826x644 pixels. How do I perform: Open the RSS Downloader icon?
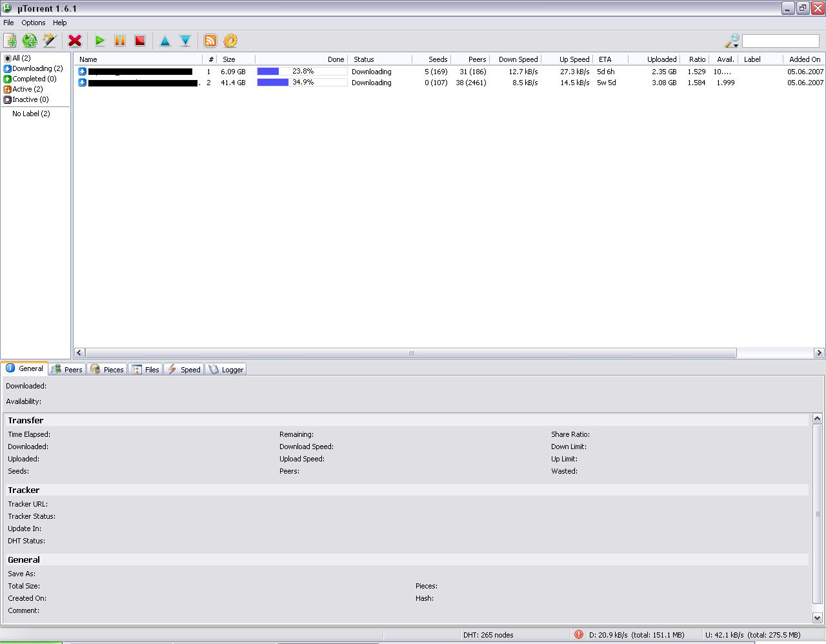coord(210,41)
